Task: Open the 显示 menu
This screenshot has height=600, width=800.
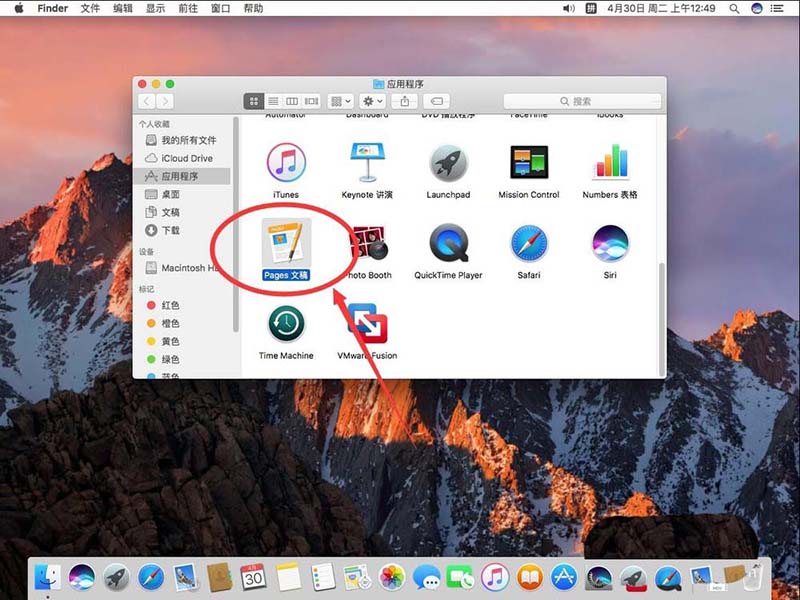Action: [155, 8]
